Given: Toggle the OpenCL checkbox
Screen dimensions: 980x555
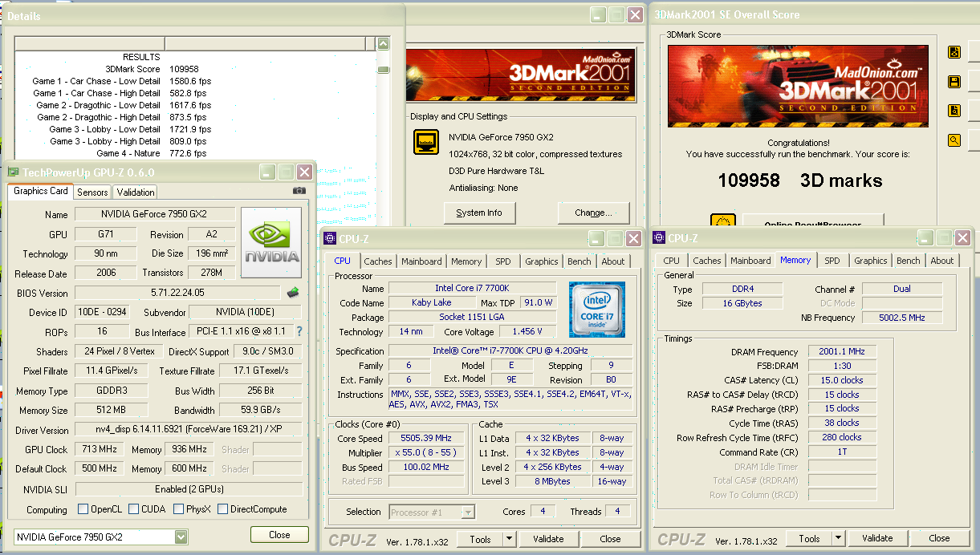Looking at the screenshot, I should pyautogui.click(x=83, y=509).
